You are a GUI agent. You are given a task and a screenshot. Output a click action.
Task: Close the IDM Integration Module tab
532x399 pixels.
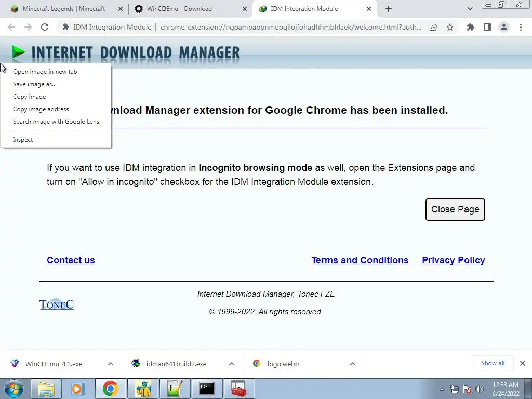(x=369, y=9)
